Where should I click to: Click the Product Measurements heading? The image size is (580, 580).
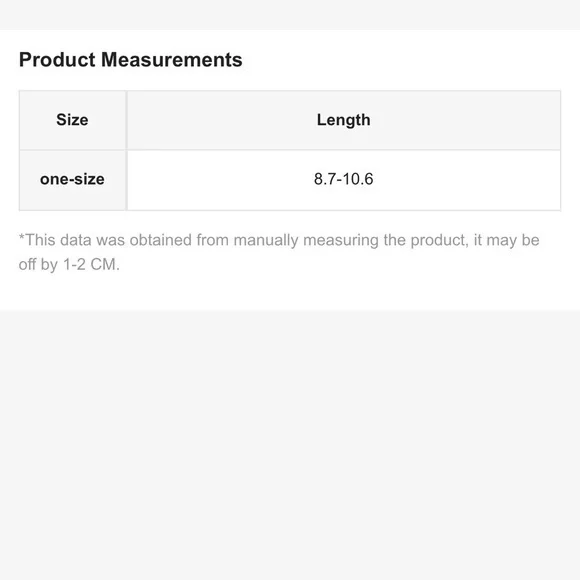coord(131,60)
